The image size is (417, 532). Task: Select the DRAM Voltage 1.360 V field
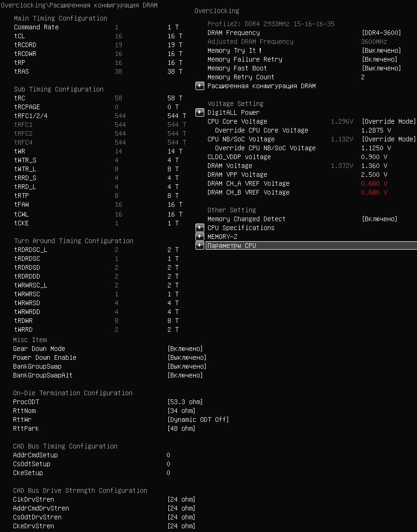[x=376, y=166]
